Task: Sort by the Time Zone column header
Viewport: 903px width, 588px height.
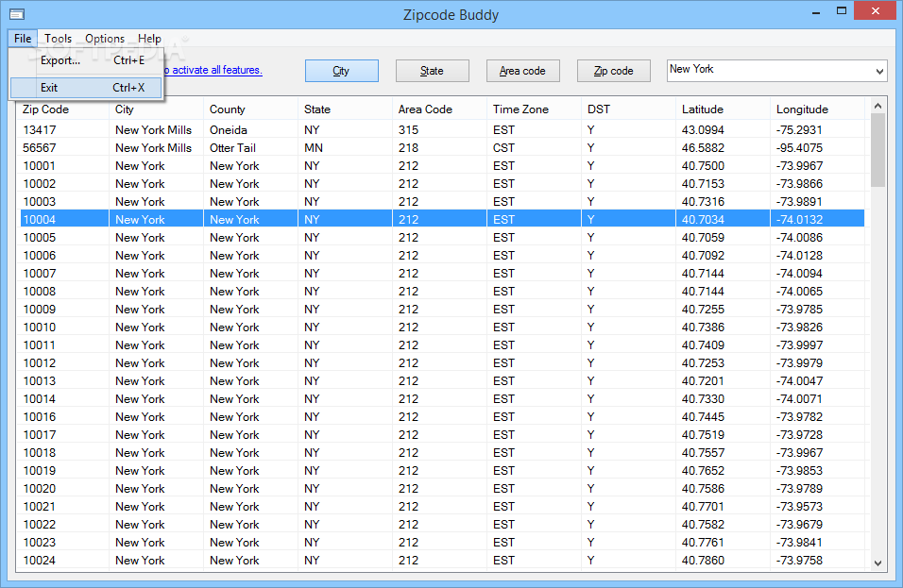Action: 534,109
